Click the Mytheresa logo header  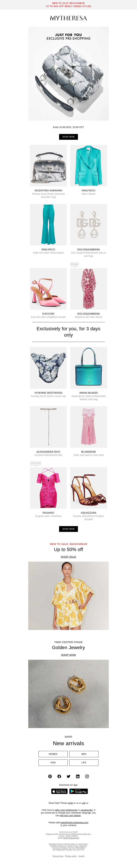[x=68, y=18]
